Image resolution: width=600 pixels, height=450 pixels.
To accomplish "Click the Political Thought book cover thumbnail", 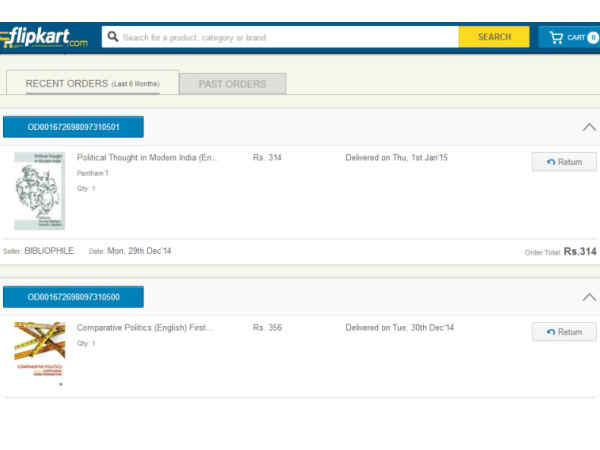I will coord(39,191).
